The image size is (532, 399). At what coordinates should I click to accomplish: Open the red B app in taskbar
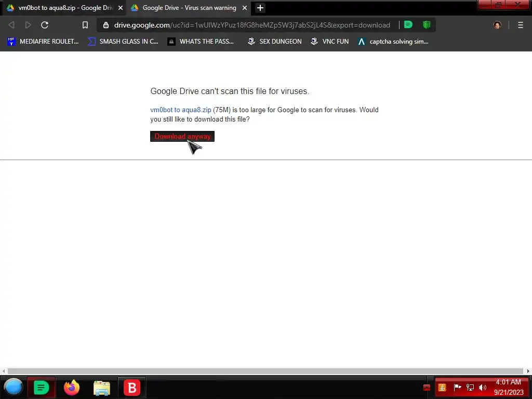click(132, 388)
